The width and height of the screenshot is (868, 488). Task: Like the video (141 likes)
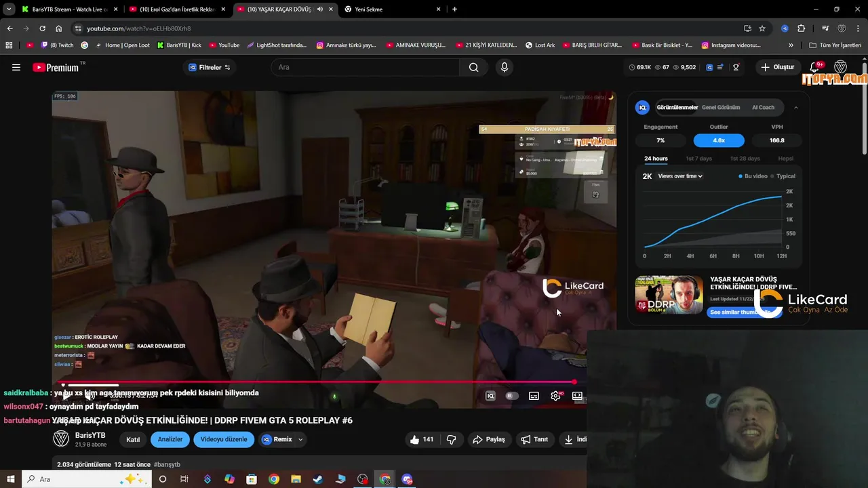click(x=422, y=439)
